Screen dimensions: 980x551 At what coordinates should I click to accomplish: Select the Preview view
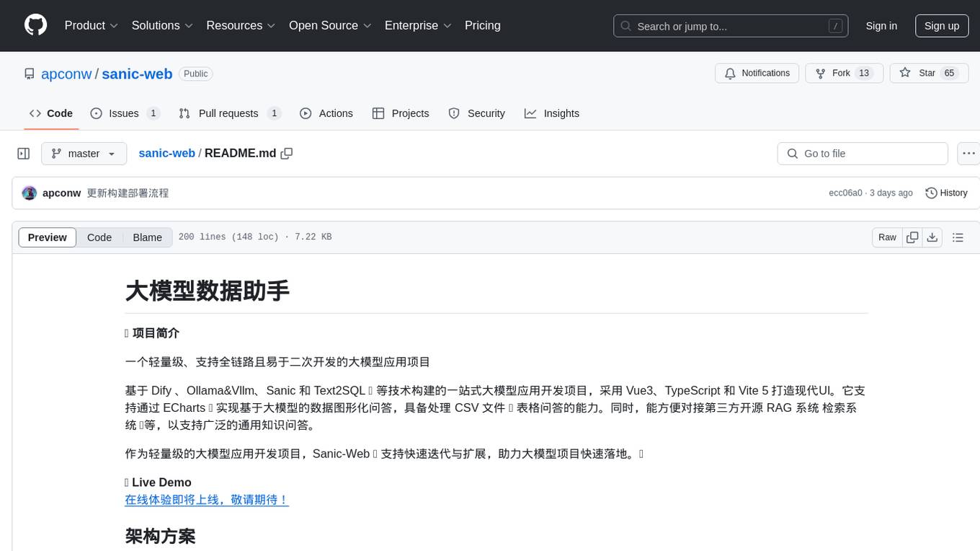(48, 237)
